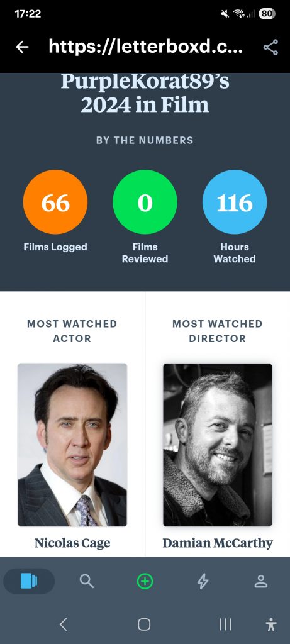Open the search magnifier icon

[87, 581]
